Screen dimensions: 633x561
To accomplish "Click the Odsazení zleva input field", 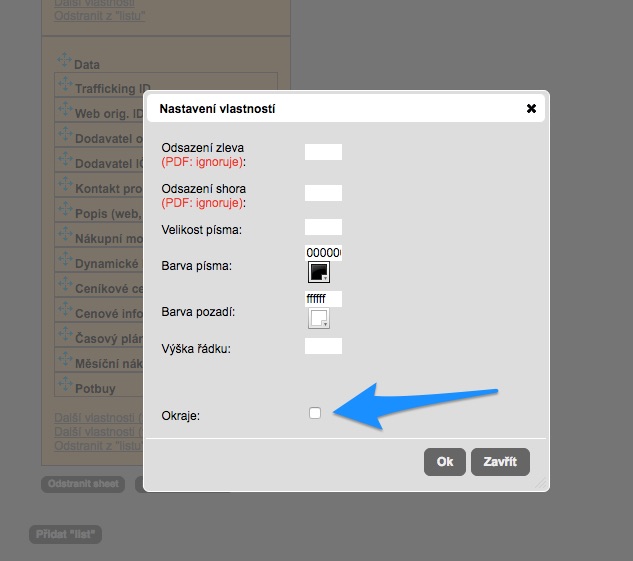I will (x=323, y=152).
